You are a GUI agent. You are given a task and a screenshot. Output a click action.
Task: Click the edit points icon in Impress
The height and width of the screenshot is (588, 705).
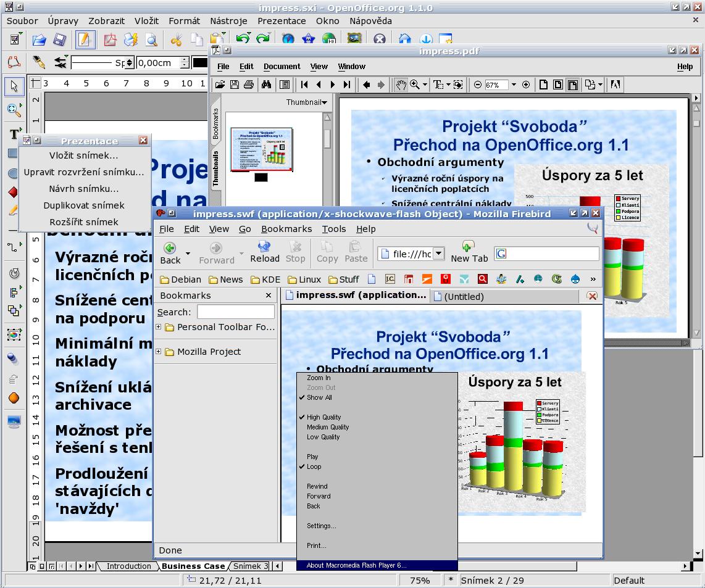14,62
